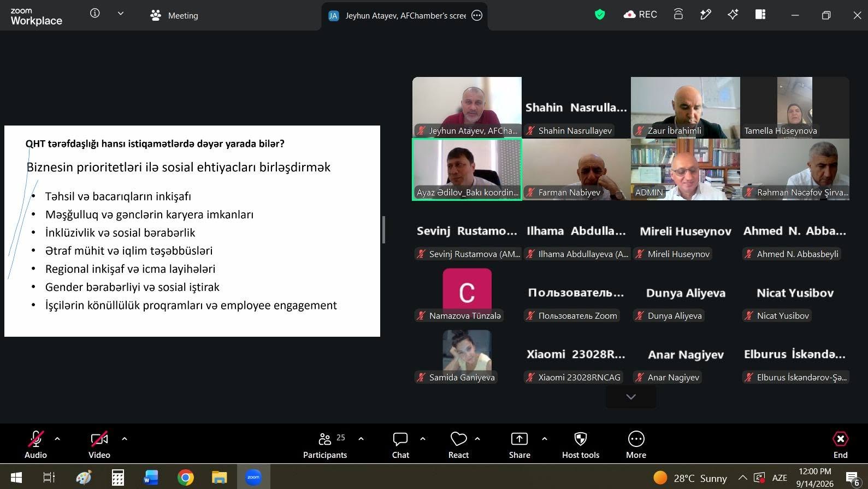Screen dimensions: 868x489
Task: Open the AI Companion sparkle icon
Action: [x=733, y=15]
